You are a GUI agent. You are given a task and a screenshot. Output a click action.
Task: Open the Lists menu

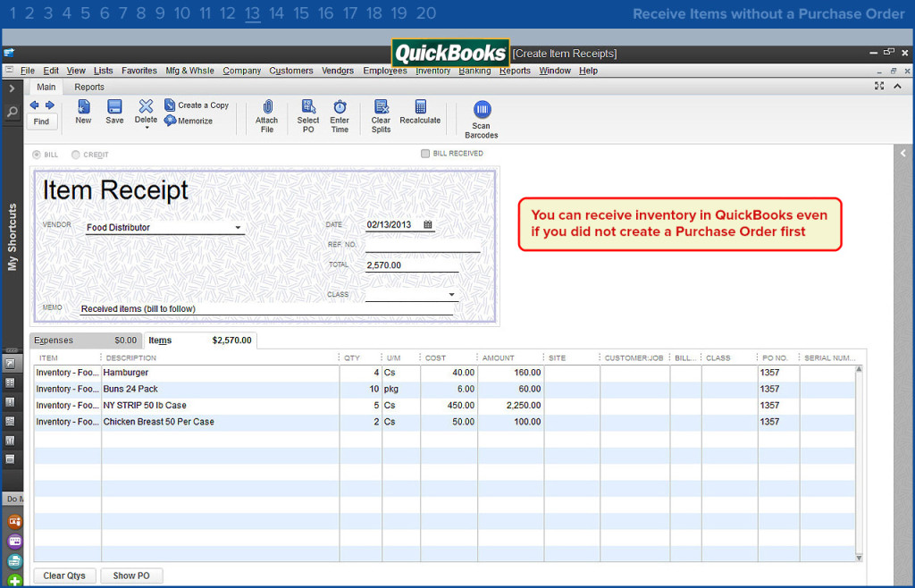tap(104, 71)
